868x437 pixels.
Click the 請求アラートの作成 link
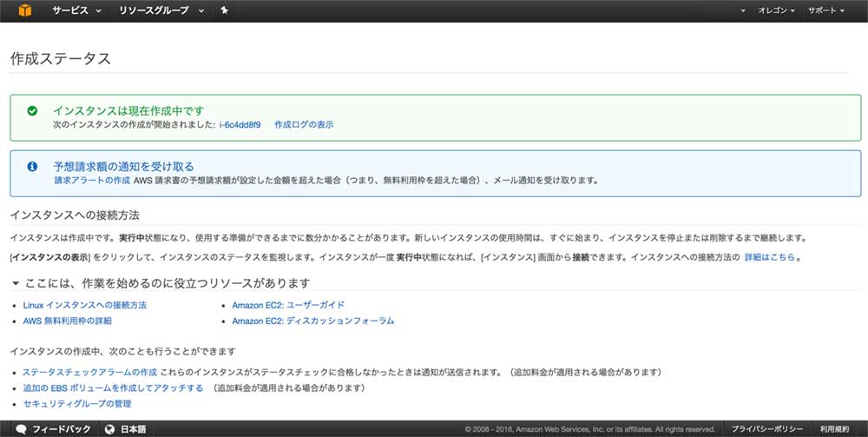pyautogui.click(x=91, y=181)
